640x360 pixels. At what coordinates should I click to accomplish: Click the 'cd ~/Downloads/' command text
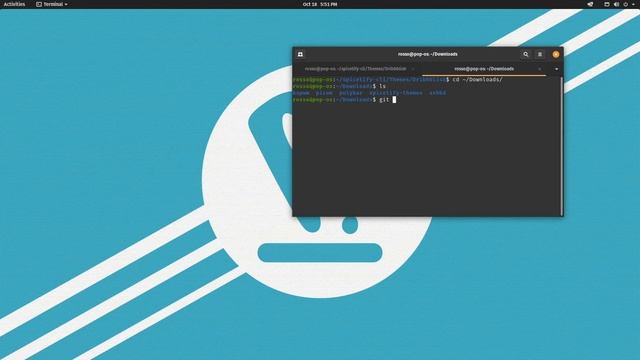point(478,80)
